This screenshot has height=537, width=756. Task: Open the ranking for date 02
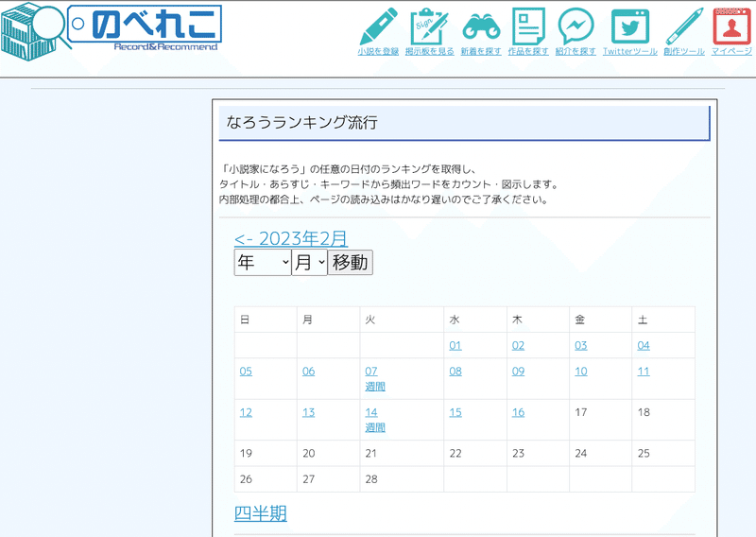[518, 345]
